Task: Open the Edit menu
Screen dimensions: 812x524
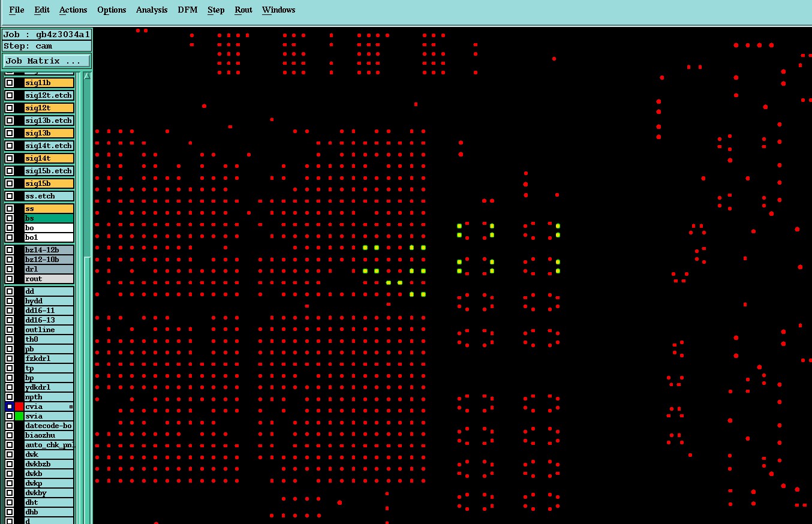Action: [x=42, y=10]
